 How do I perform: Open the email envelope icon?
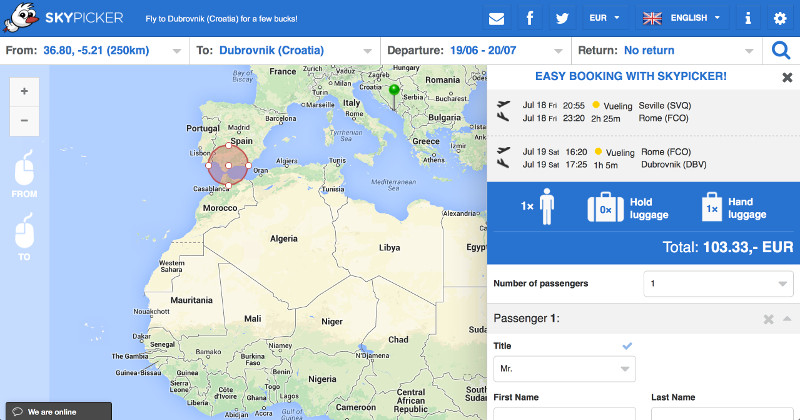click(x=496, y=18)
